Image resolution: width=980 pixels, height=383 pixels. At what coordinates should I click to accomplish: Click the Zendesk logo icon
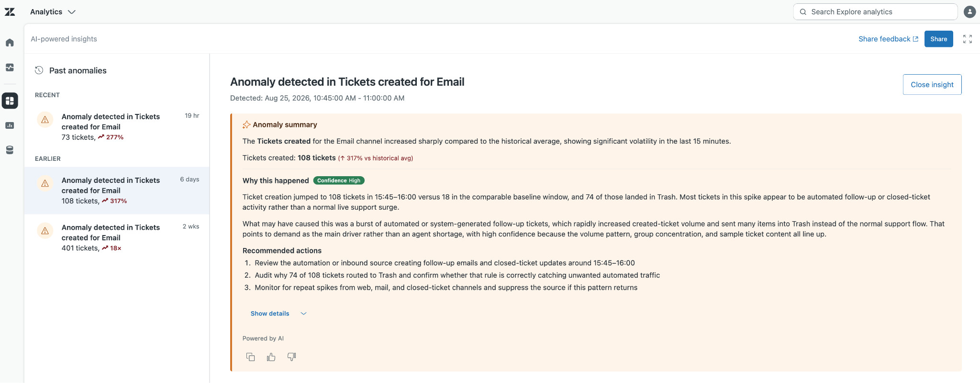[10, 12]
